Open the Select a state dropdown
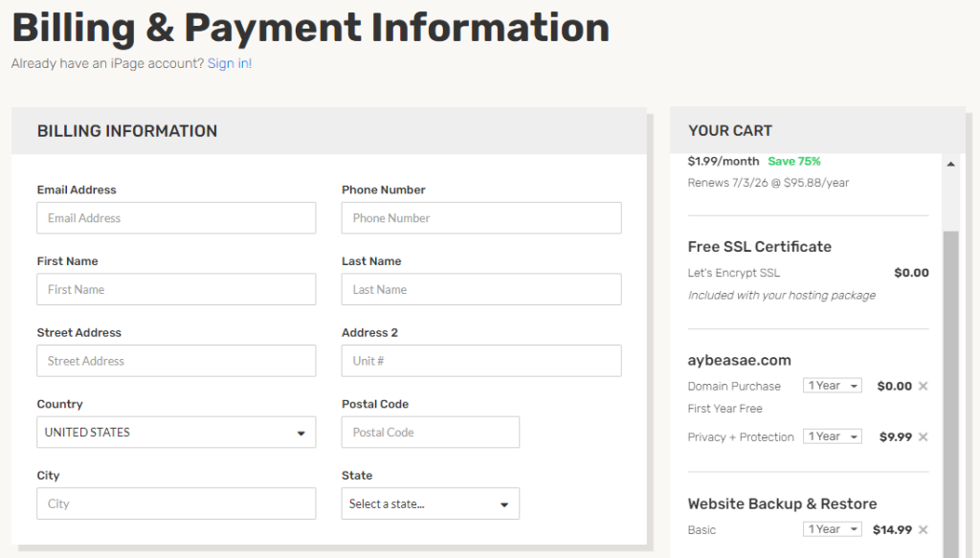Image resolution: width=980 pixels, height=558 pixels. (x=430, y=503)
